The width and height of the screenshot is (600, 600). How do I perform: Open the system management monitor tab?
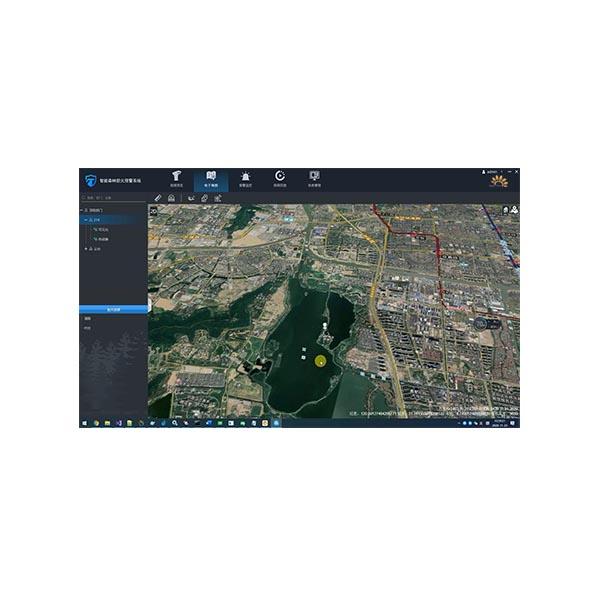314,179
